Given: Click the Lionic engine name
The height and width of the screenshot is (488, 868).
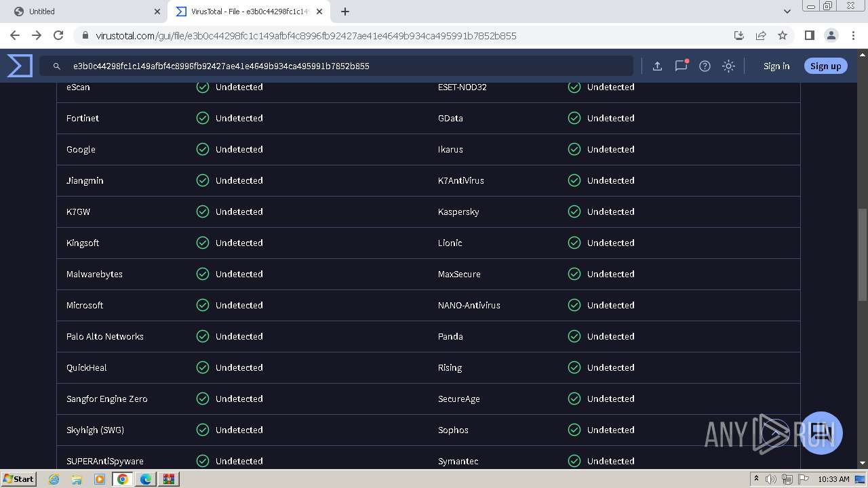Looking at the screenshot, I should [x=450, y=243].
